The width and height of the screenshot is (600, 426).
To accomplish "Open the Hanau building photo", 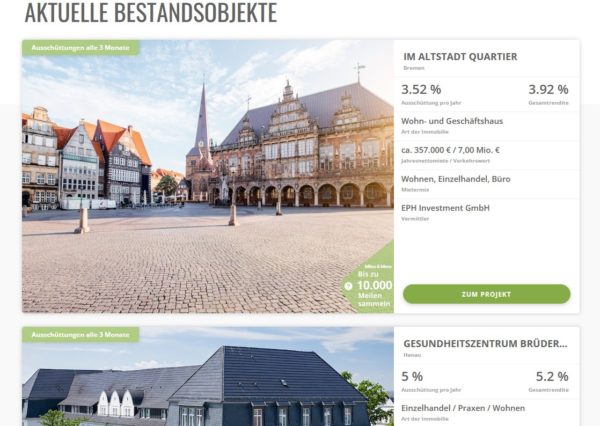I will (208, 376).
